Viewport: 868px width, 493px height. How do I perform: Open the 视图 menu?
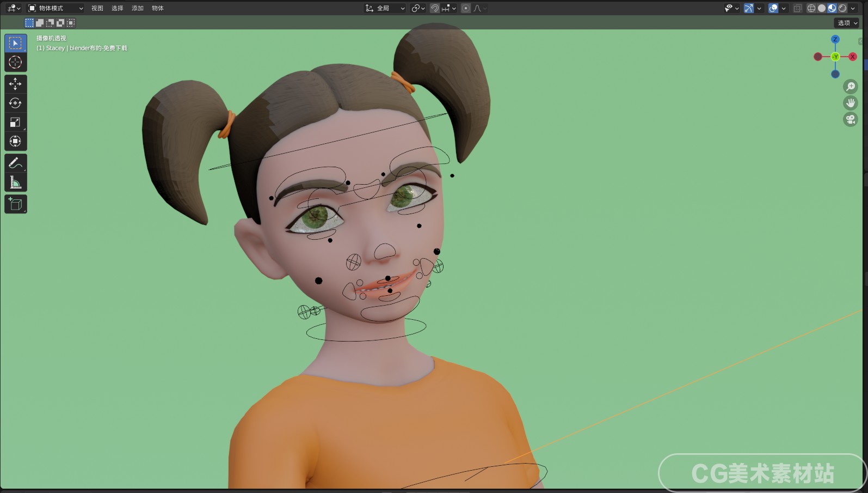(x=97, y=8)
